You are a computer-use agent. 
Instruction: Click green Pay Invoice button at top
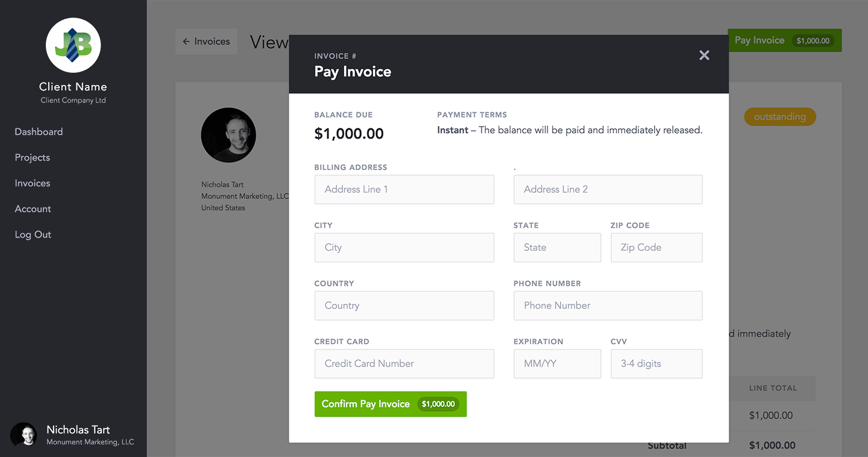pos(784,40)
